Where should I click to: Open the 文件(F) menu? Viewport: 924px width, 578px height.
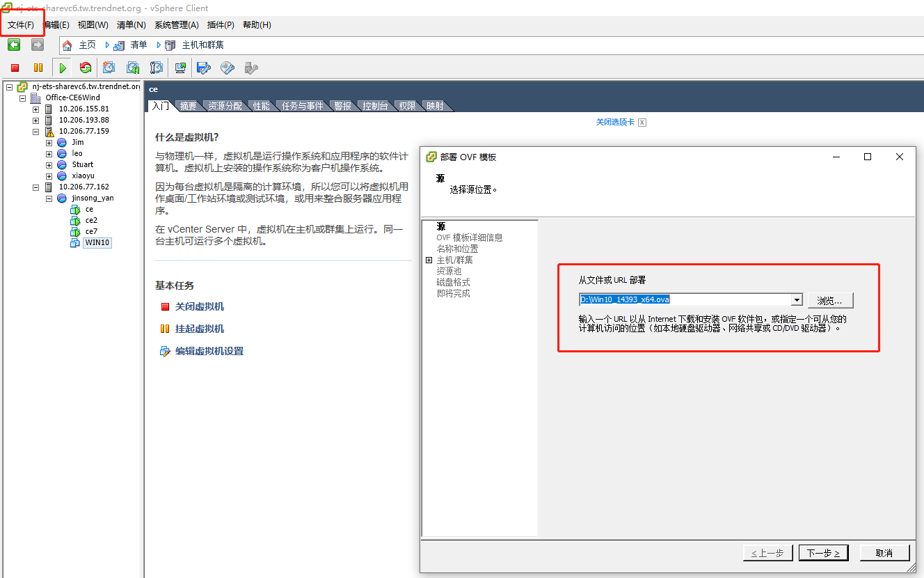coord(21,25)
